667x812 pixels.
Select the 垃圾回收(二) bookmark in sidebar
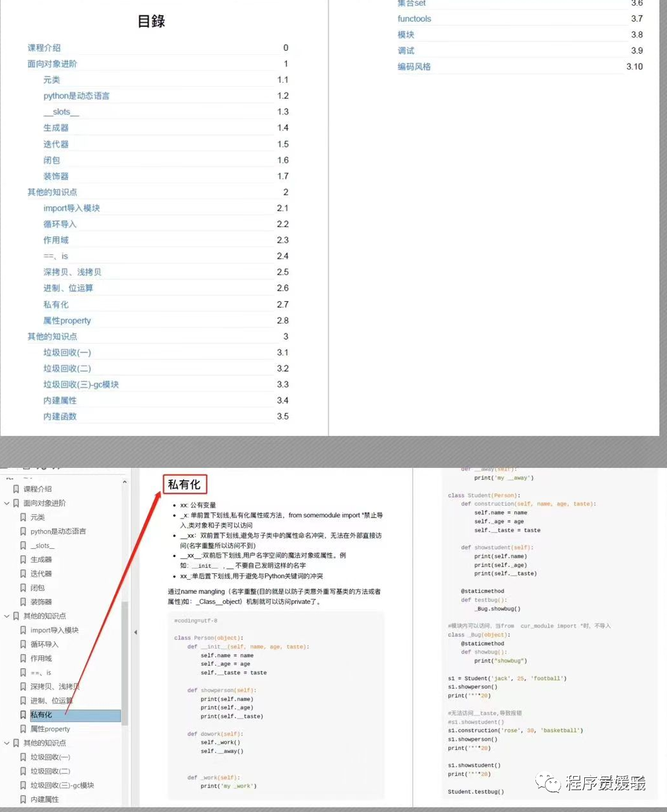pyautogui.click(x=50, y=772)
